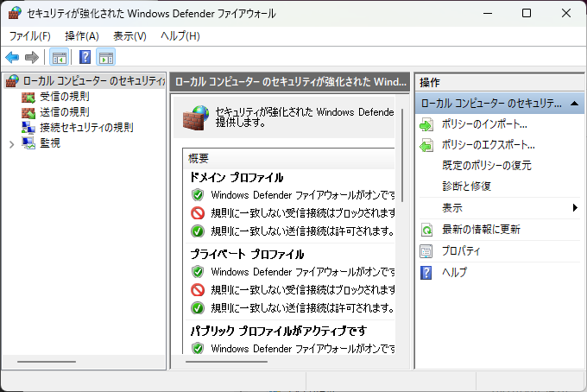This screenshot has height=392, width=587.
Task: Click the ドメイン プロファイル heading
Action: (237, 178)
